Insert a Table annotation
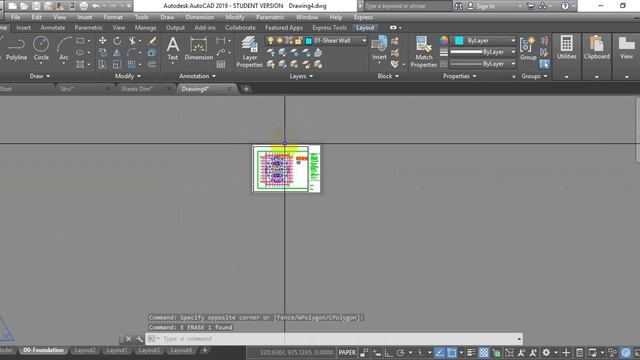This screenshot has width=640, height=360. [221, 64]
